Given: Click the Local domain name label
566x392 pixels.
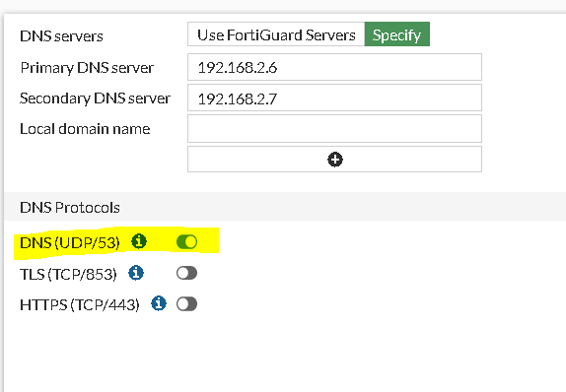Looking at the screenshot, I should [x=85, y=129].
